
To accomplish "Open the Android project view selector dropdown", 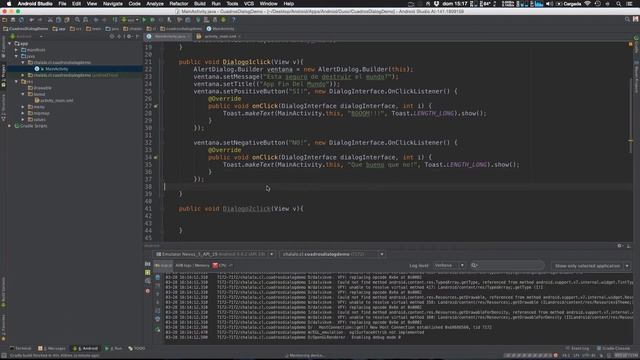I will [x=26, y=36].
